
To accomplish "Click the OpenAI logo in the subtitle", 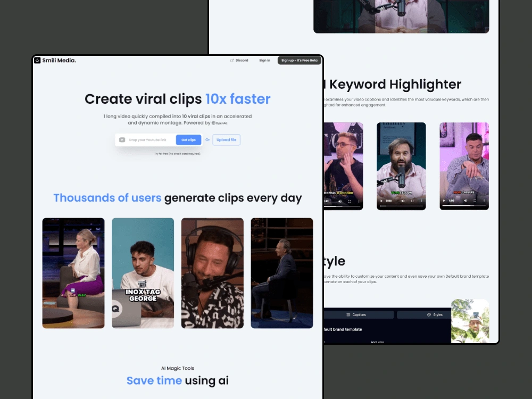I will coord(220,123).
